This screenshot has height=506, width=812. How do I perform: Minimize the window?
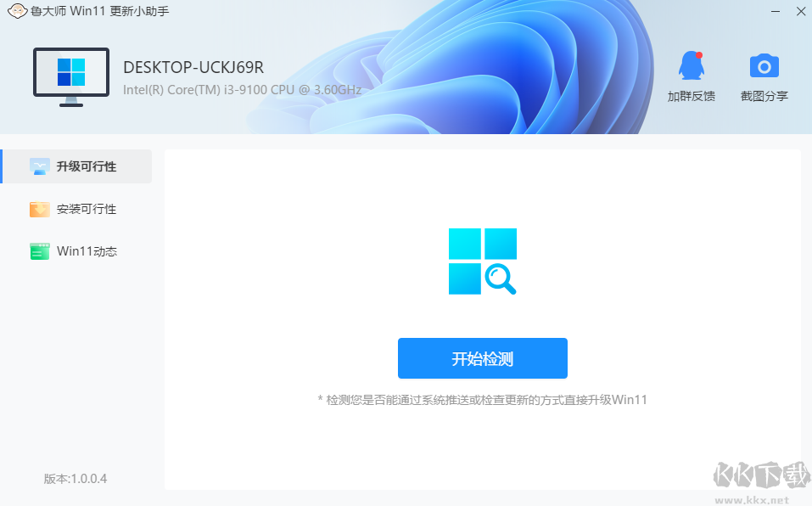pos(776,11)
